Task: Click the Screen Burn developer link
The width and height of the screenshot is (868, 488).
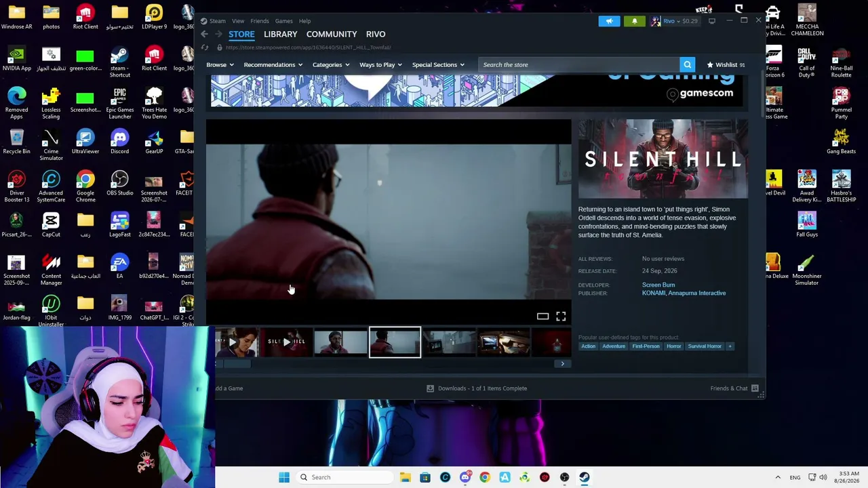Action: pyautogui.click(x=658, y=285)
